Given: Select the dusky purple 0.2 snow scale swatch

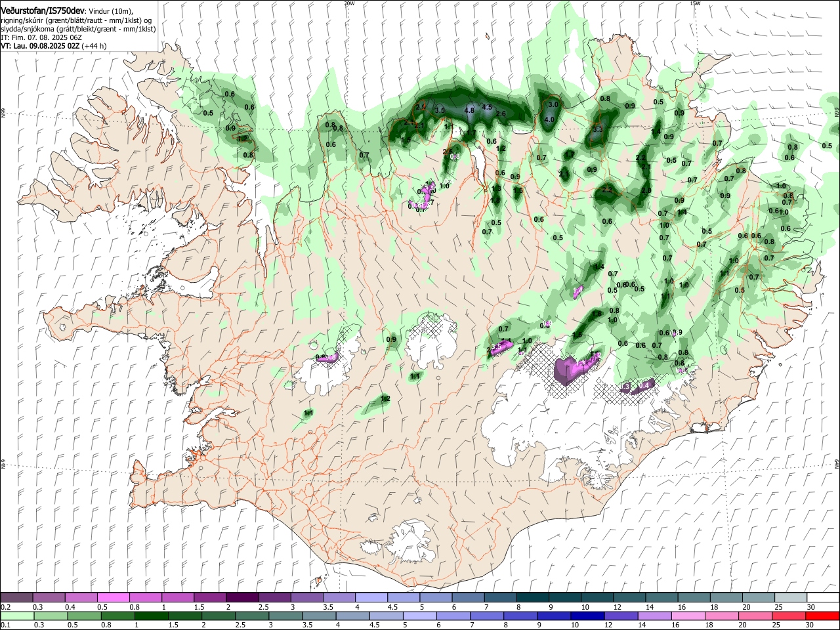Looking at the screenshot, I should [x=16, y=597].
